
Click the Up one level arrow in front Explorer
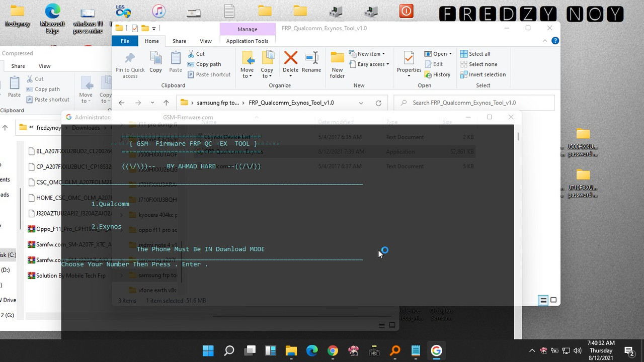166,103
